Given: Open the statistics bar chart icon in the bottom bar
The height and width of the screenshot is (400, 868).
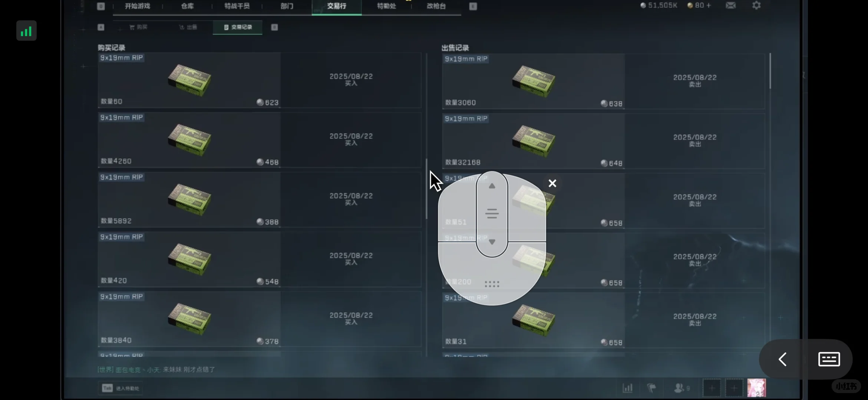Looking at the screenshot, I should pyautogui.click(x=627, y=388).
